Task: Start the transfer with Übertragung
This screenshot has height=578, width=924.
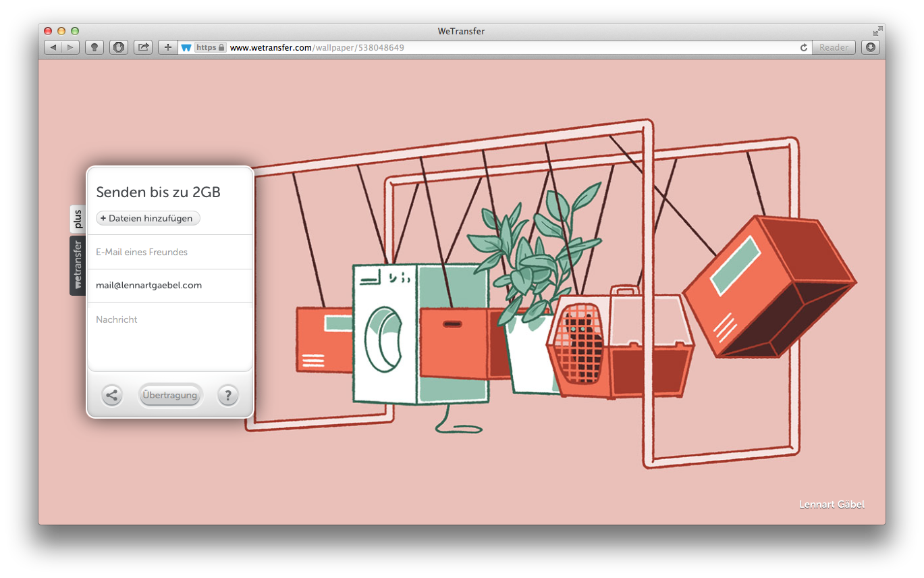Action: [170, 395]
